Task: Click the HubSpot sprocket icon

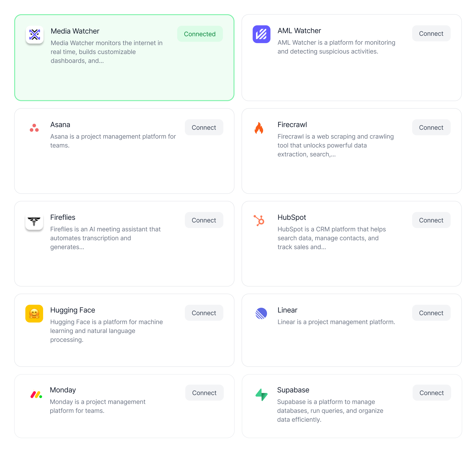Action: [259, 220]
